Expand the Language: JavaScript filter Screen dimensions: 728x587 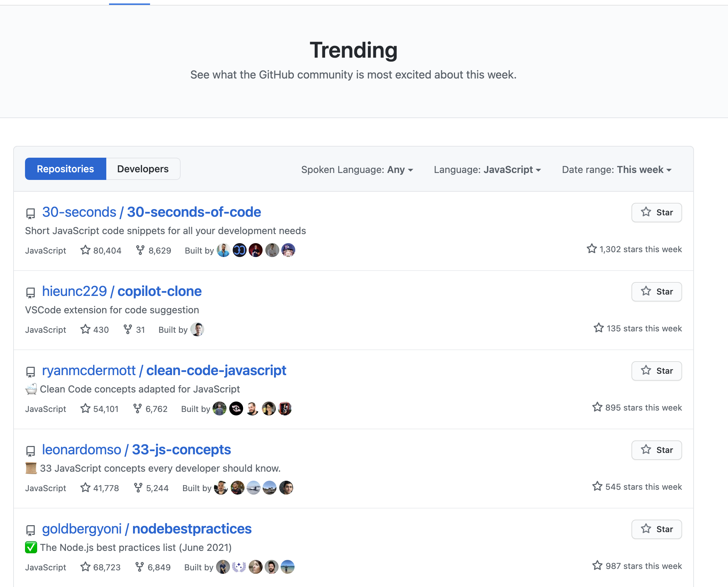[x=487, y=170]
